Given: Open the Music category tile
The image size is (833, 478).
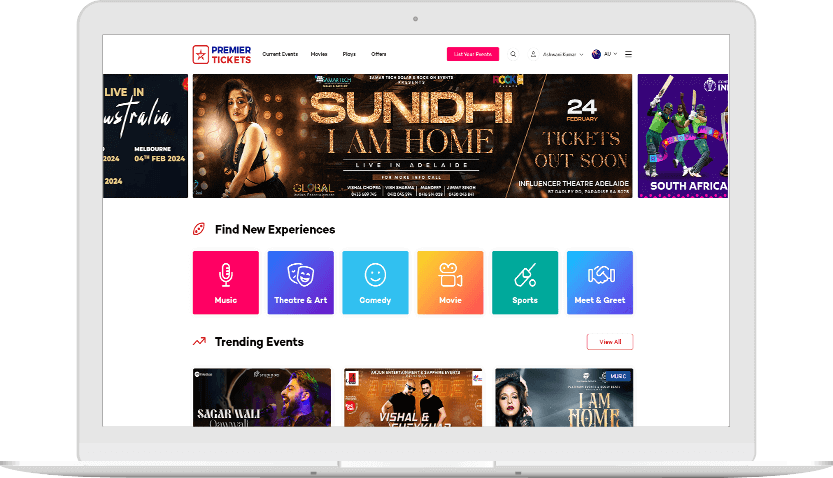Looking at the screenshot, I should 226,283.
